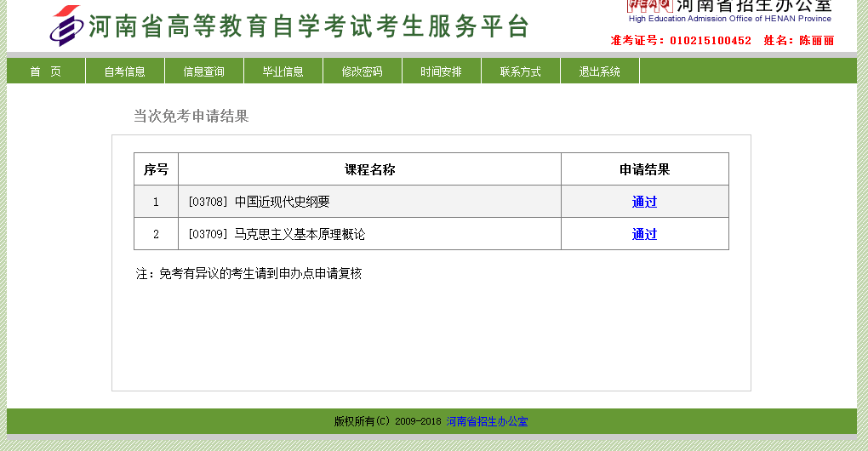The width and height of the screenshot is (868, 451).
Task: Click 通过 link for 中国近现代史纲要
Action: 644,202
